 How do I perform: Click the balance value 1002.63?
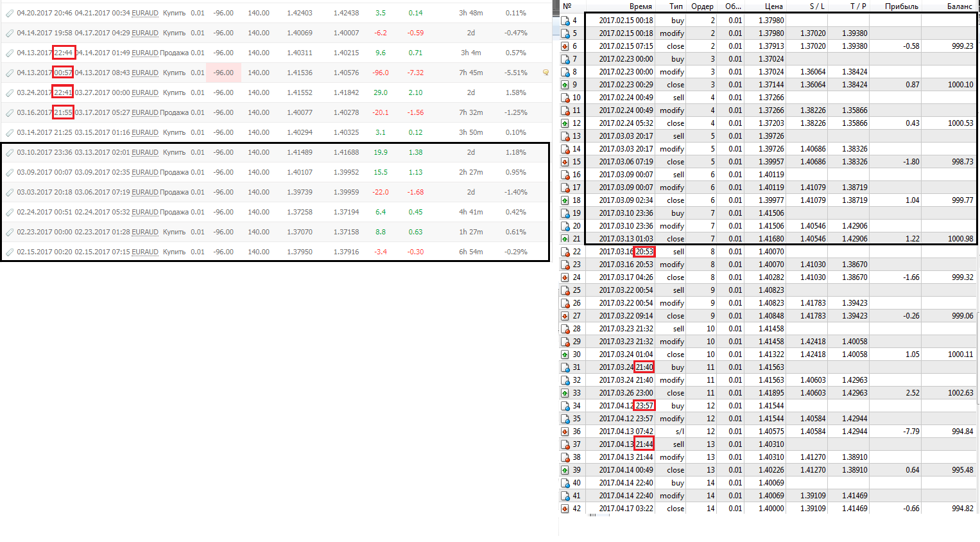[960, 393]
